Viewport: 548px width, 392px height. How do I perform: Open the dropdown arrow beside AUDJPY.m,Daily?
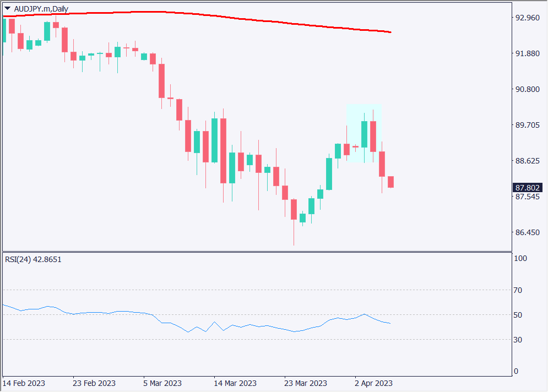pyautogui.click(x=8, y=8)
